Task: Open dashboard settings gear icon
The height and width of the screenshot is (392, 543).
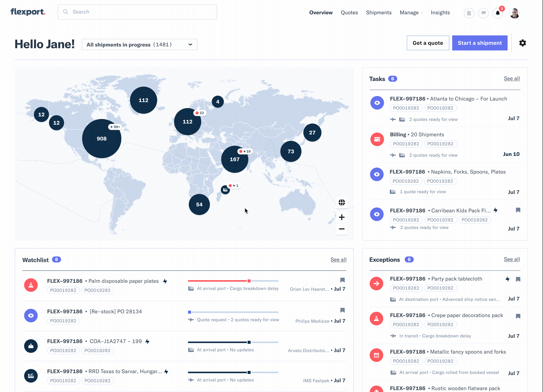Action: point(522,43)
